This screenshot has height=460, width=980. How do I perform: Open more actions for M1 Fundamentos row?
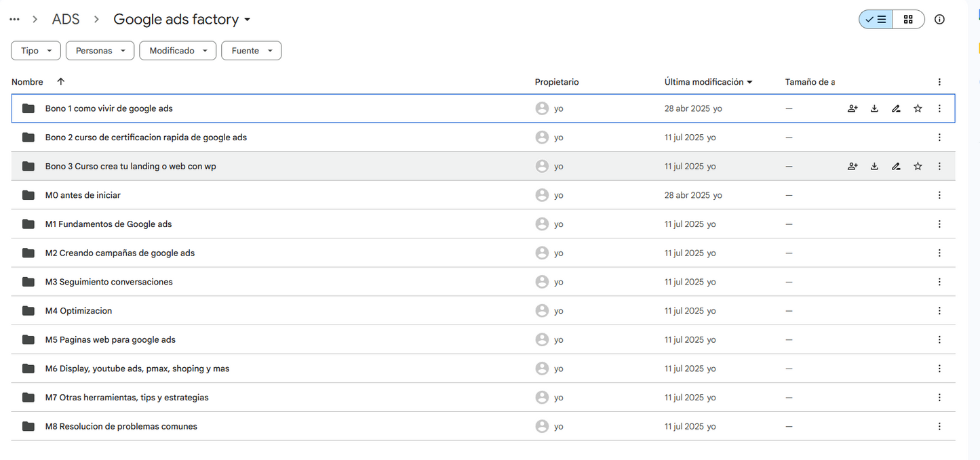click(x=939, y=224)
